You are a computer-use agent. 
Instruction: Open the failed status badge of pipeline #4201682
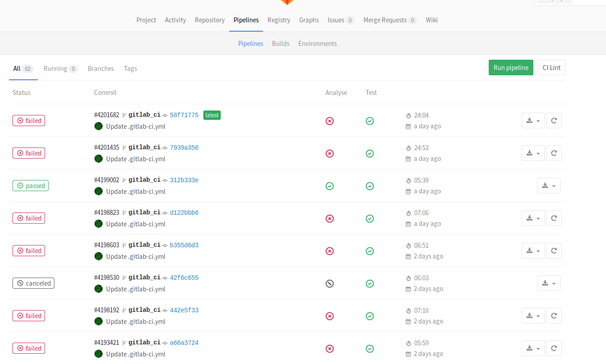[x=29, y=120]
